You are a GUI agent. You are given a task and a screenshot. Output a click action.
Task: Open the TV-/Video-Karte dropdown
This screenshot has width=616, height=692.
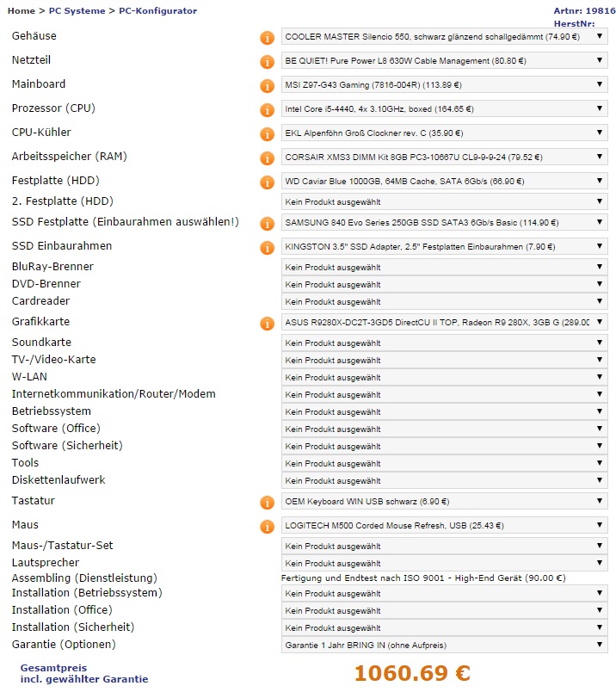[444, 360]
